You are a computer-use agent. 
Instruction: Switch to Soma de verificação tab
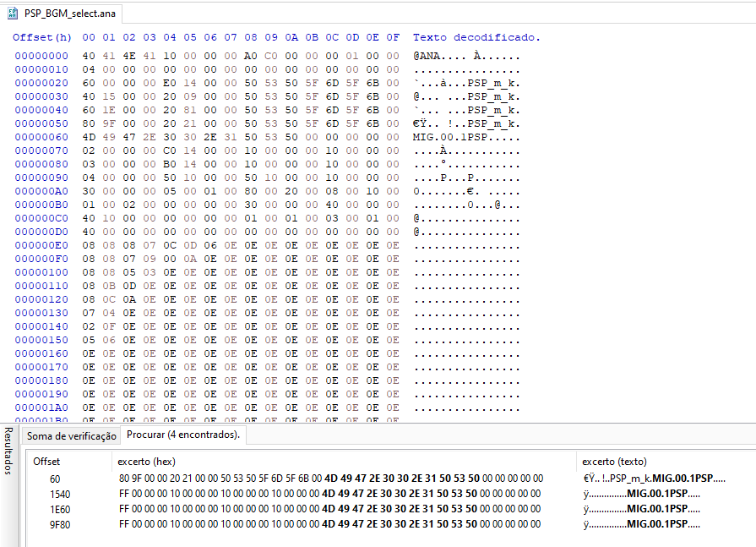click(71, 436)
